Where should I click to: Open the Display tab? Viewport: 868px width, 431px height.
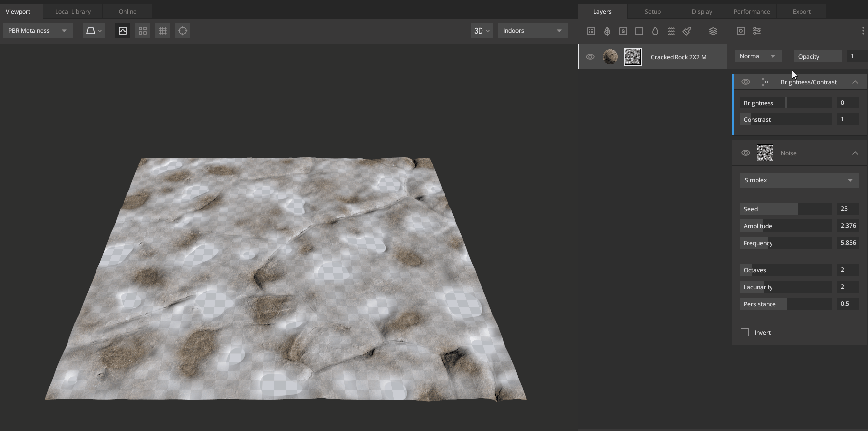(x=702, y=11)
